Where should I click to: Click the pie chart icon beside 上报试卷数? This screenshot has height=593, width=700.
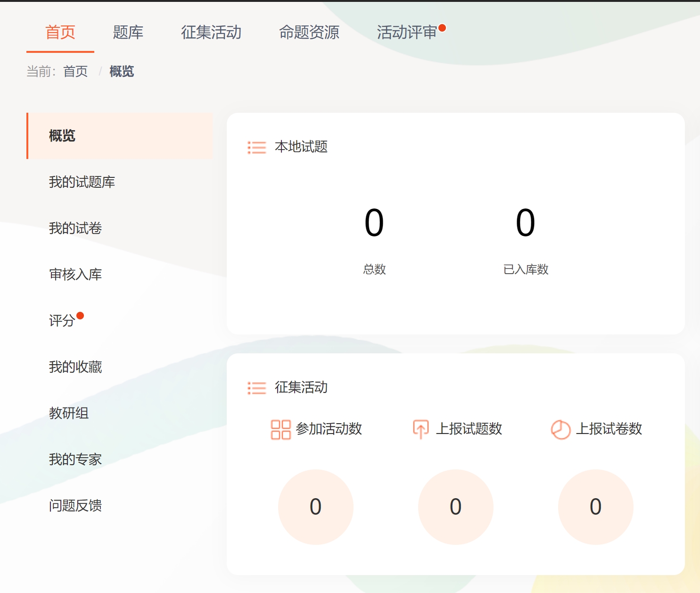click(x=561, y=430)
